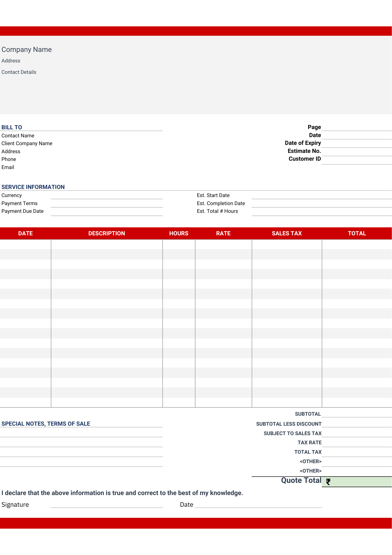Click the Currency input line
The image size is (392, 555).
click(x=107, y=195)
